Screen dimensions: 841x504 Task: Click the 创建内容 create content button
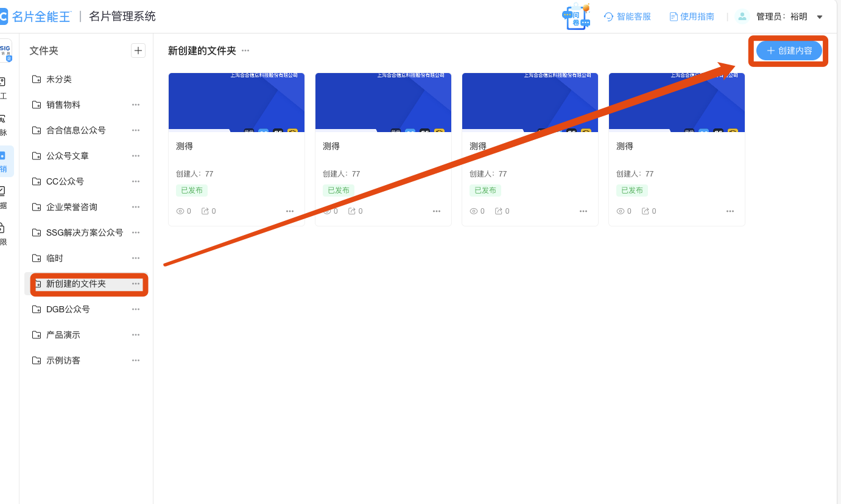pos(789,51)
